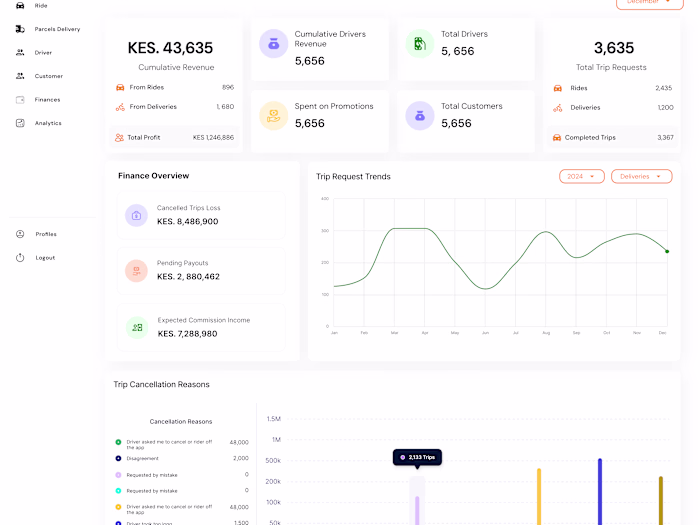Image resolution: width=700 pixels, height=525 pixels.
Task: Click Logout link in sidebar
Action: click(x=45, y=258)
